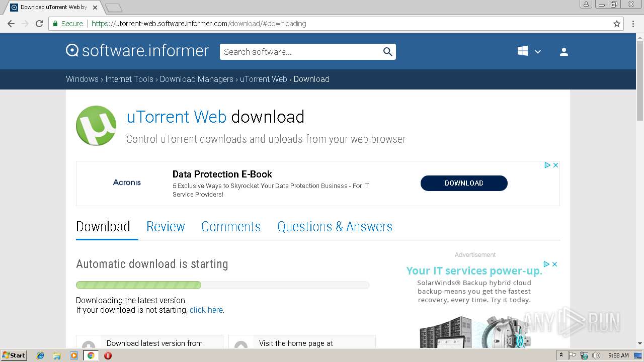
Task: Click the Windows platform logo icon
Action: tap(523, 51)
